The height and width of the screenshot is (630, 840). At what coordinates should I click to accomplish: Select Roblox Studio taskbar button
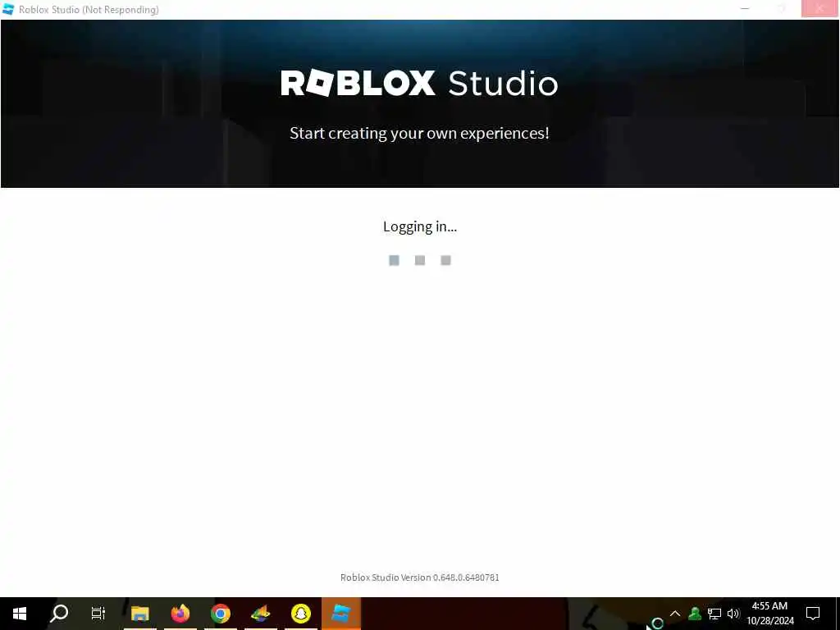pyautogui.click(x=340, y=614)
